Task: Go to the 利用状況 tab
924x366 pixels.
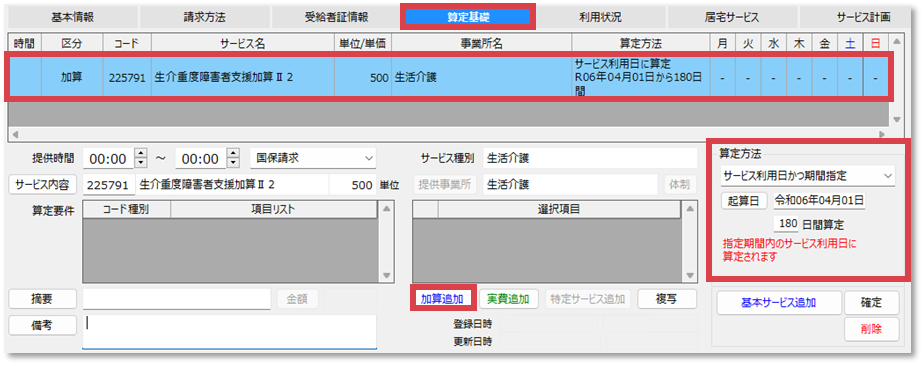Action: tap(600, 17)
